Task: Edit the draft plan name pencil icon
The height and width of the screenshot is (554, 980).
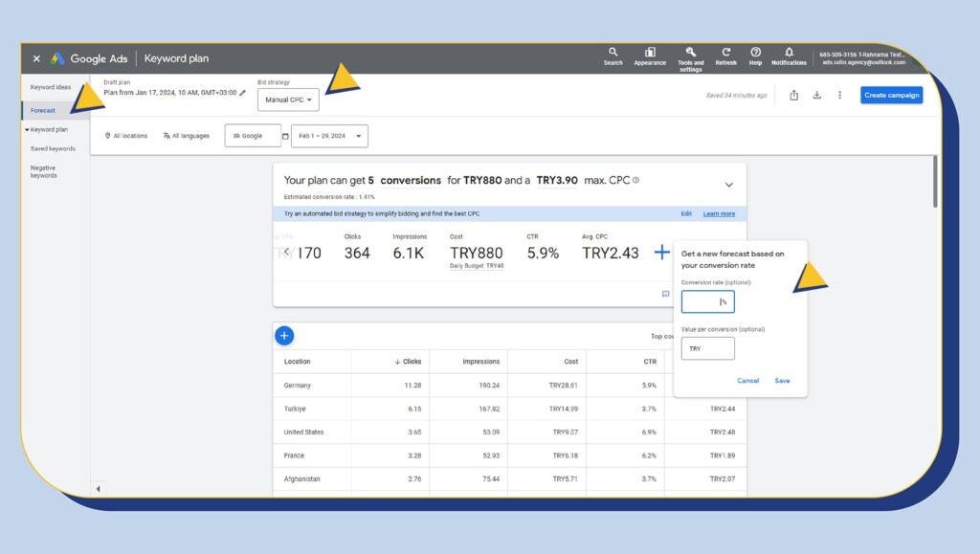Action: (242, 93)
